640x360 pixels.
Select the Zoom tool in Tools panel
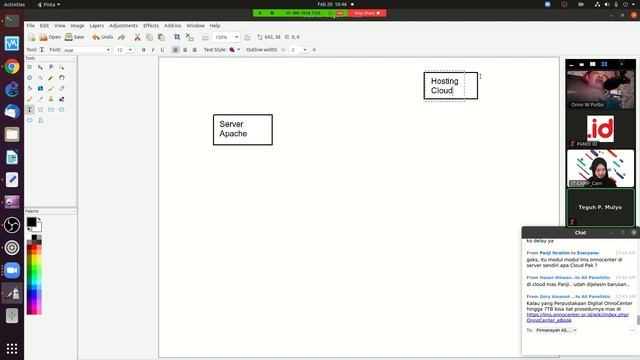tap(40, 78)
